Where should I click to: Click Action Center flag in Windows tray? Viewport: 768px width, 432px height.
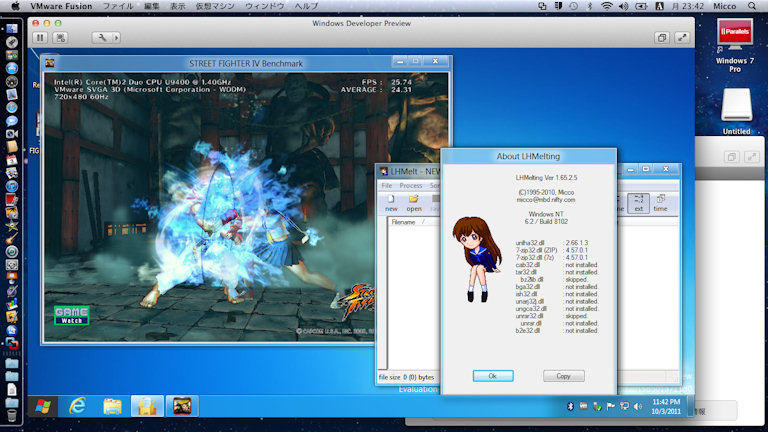click(x=610, y=407)
